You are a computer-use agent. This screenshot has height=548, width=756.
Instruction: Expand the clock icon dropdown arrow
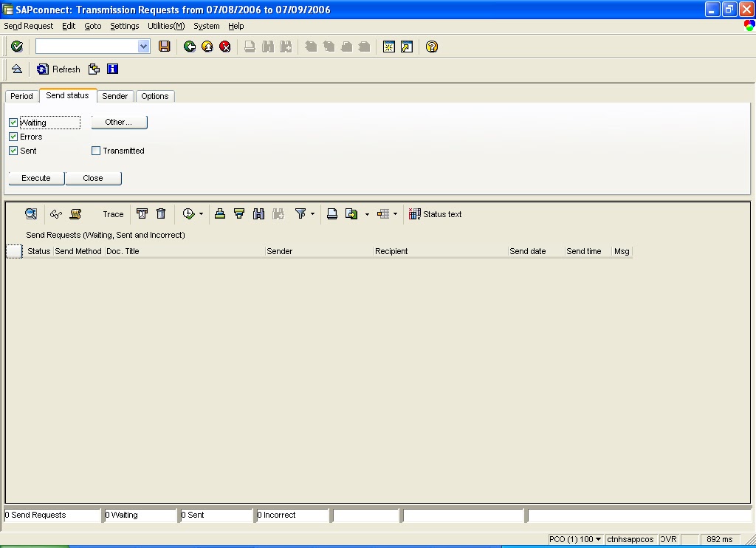click(201, 213)
